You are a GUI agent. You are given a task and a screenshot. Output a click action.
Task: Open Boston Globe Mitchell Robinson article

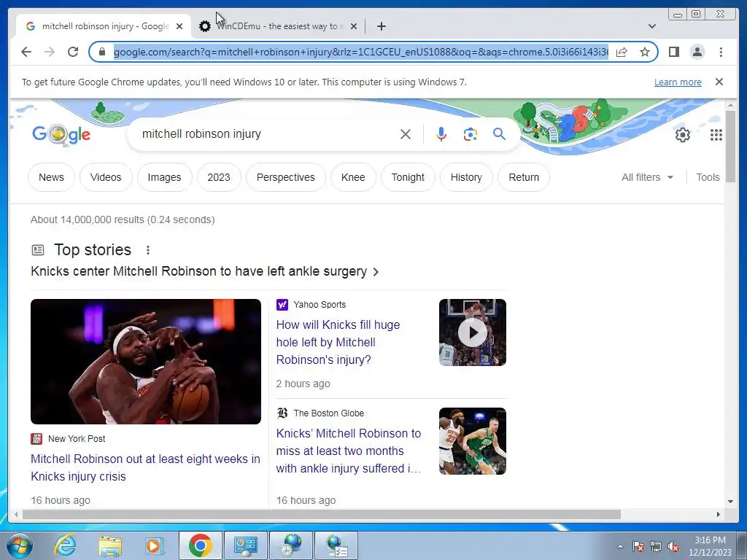[x=349, y=451]
